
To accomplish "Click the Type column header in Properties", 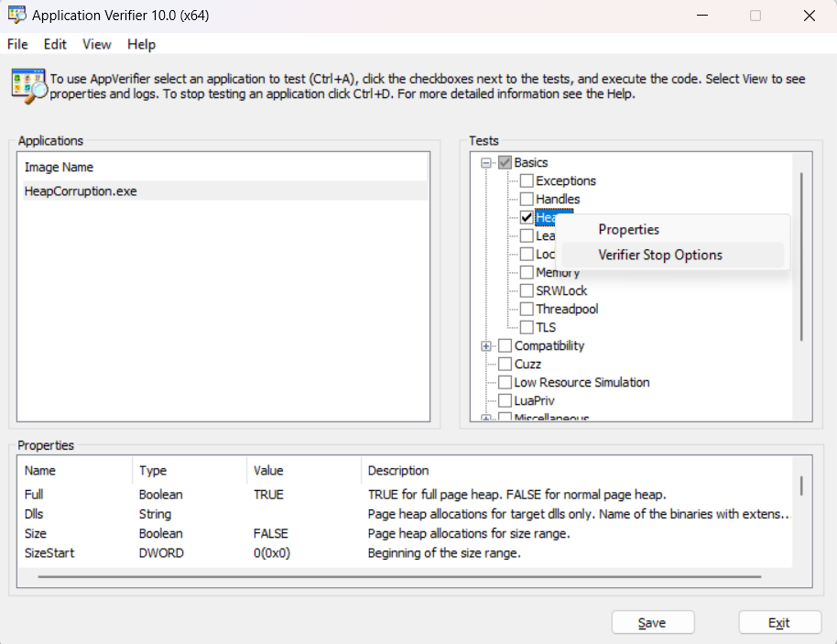I will [190, 471].
